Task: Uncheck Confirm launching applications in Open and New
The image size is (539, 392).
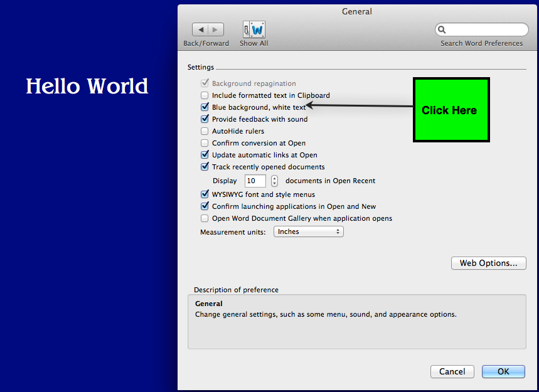Action: coord(205,206)
